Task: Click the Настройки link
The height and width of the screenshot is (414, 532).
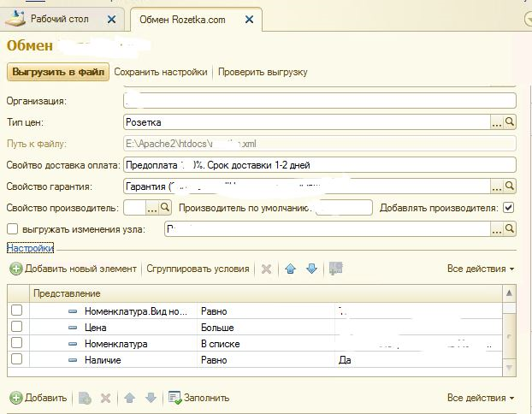Action: 30,248
